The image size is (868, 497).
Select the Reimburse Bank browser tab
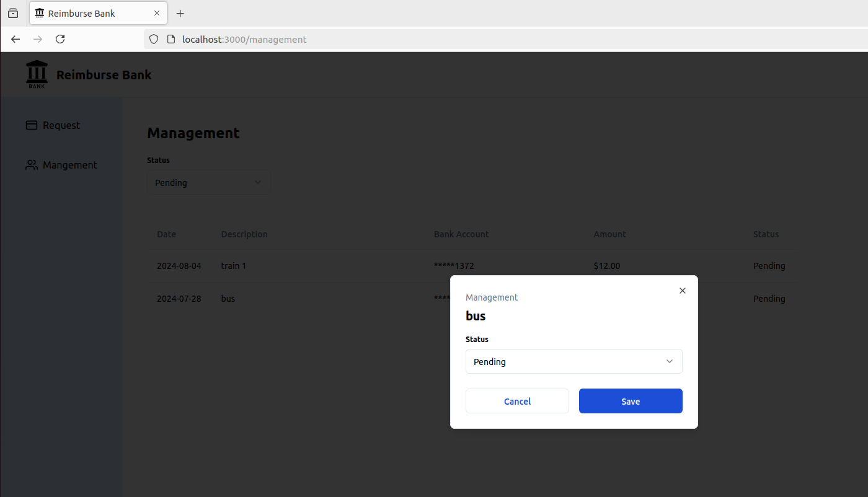point(98,13)
